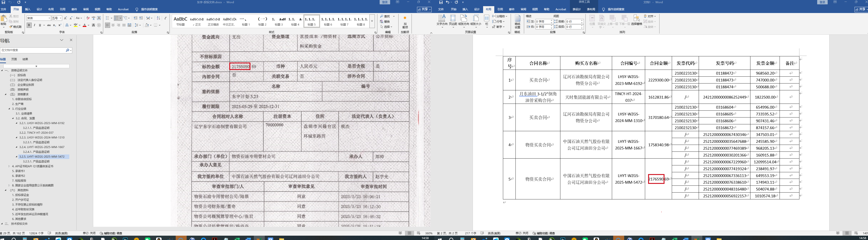Switch to the 结果 tab in navigation pane
The height and width of the screenshot is (240, 868).
pyautogui.click(x=25, y=59)
